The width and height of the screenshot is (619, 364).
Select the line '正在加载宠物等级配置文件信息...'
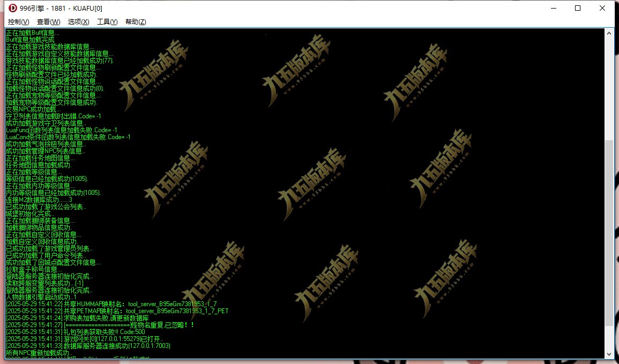[x=53, y=95]
